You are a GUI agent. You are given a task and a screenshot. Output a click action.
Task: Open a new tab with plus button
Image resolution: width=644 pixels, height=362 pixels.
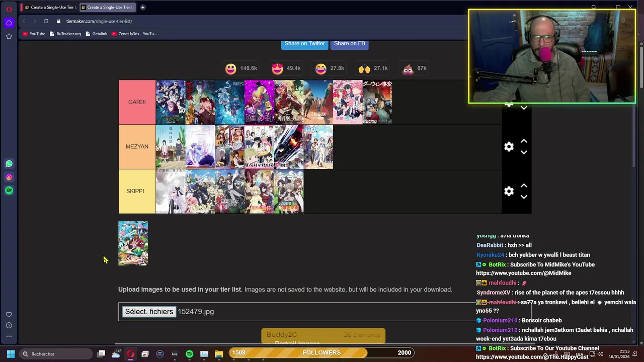point(143,7)
